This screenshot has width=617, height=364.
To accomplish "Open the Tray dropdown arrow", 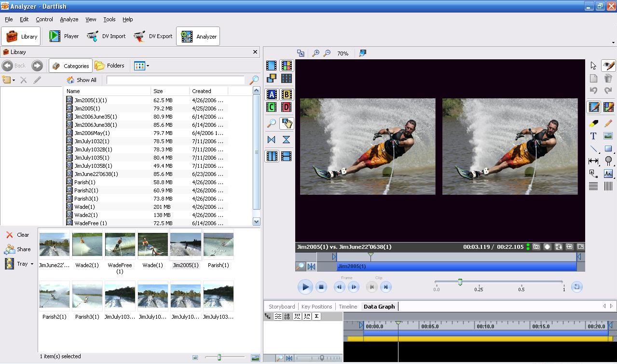I will tap(32, 264).
